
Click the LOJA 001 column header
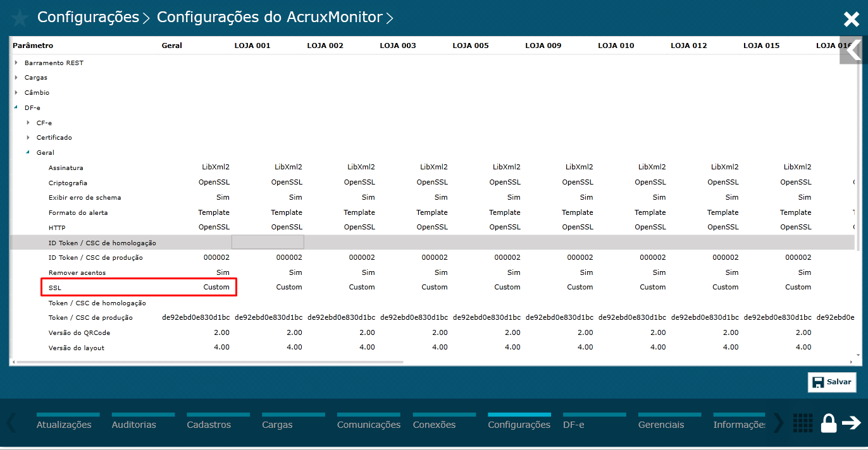pos(252,46)
